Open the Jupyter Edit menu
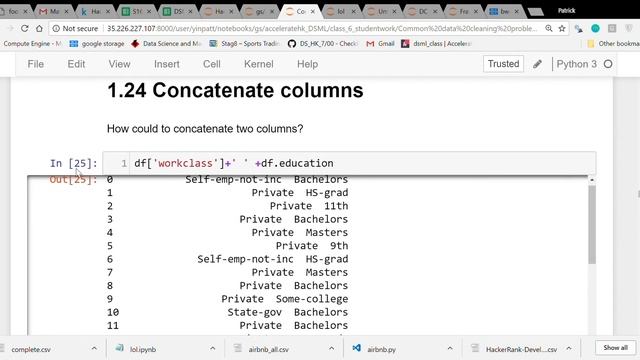The height and width of the screenshot is (360, 640). [76, 64]
